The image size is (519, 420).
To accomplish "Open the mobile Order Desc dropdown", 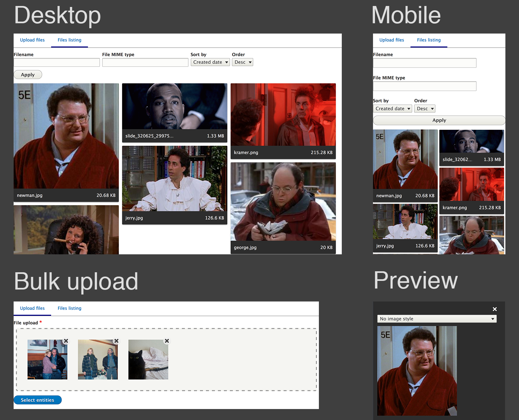I will click(425, 109).
